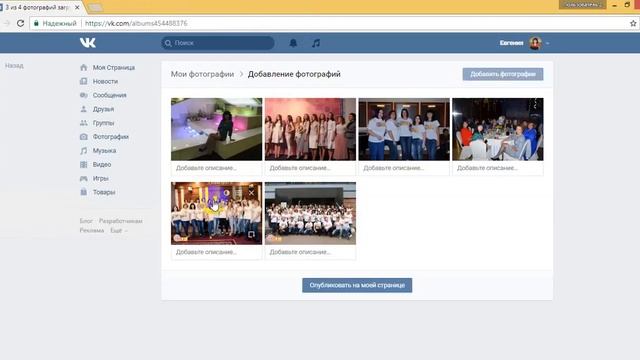Screen dimensions: 640x360
Task: Remove the hovered fifth photo with X
Action: 251,193
